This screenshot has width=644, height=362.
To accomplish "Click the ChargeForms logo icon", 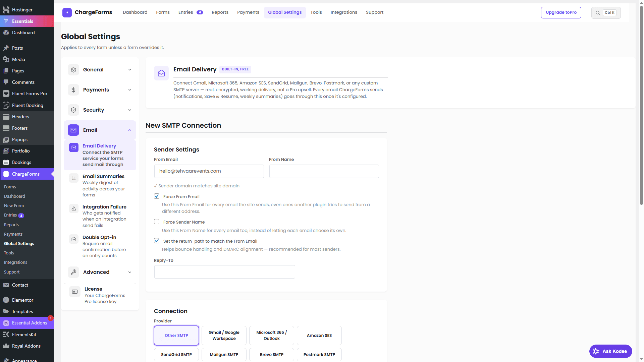I will [x=67, y=12].
